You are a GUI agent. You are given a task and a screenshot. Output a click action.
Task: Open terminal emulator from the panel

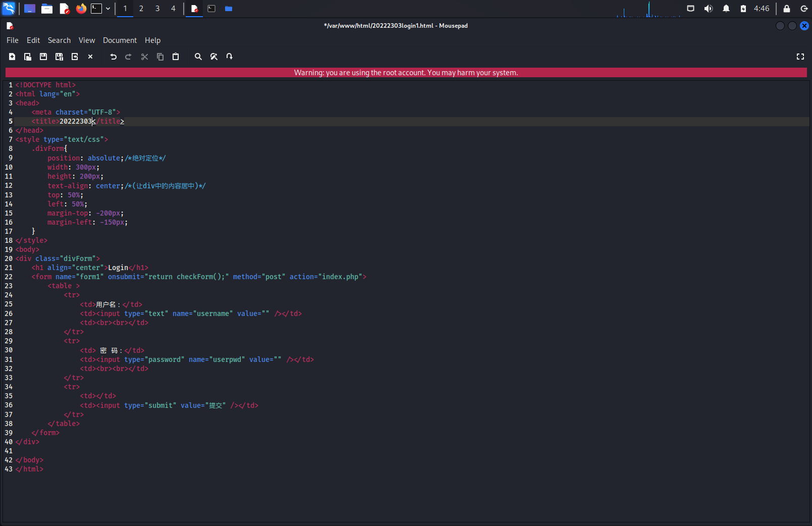coord(96,9)
